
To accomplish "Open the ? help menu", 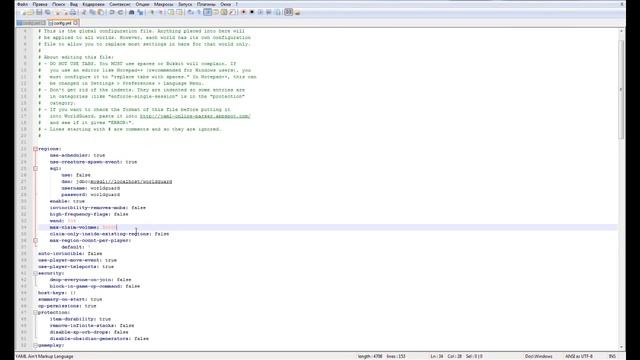I will click(237, 4).
